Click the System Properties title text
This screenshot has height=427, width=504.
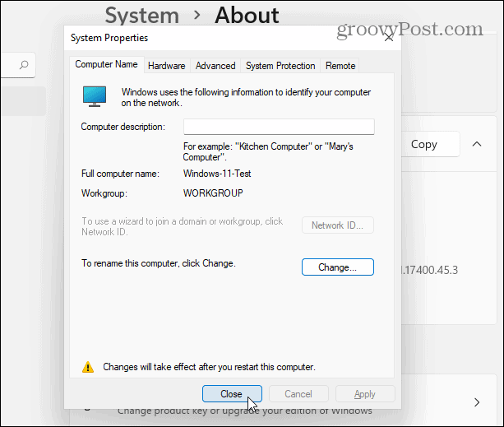109,38
